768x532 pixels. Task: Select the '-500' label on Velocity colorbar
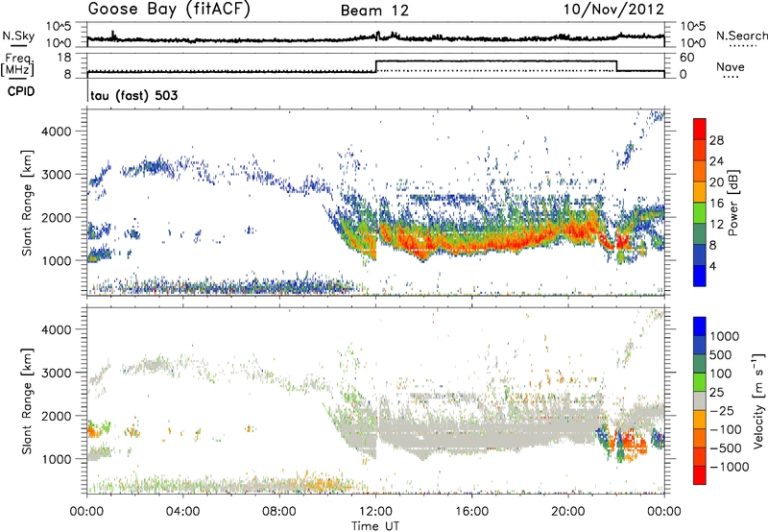(725, 447)
